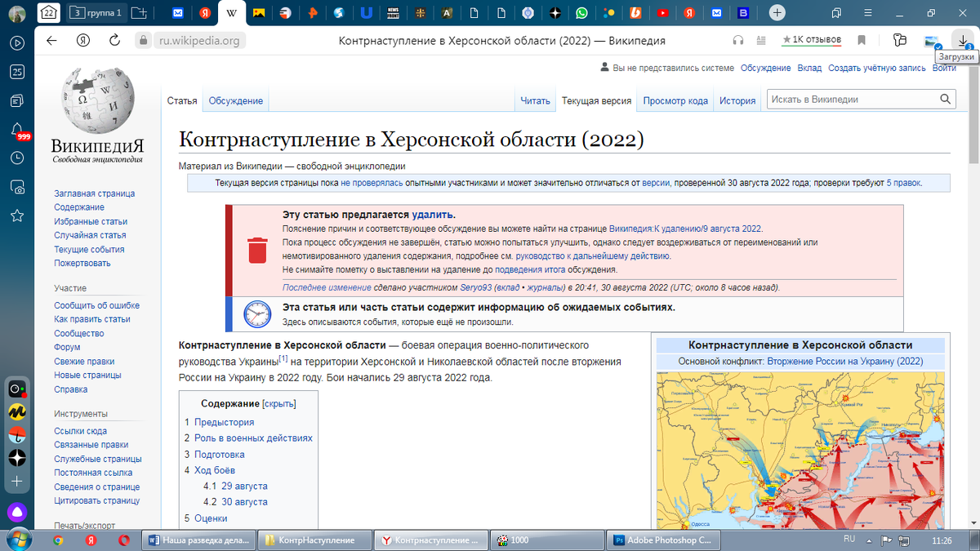Screen dimensions: 980x551
Task: Open a new tab with the plus button
Action: (x=777, y=12)
